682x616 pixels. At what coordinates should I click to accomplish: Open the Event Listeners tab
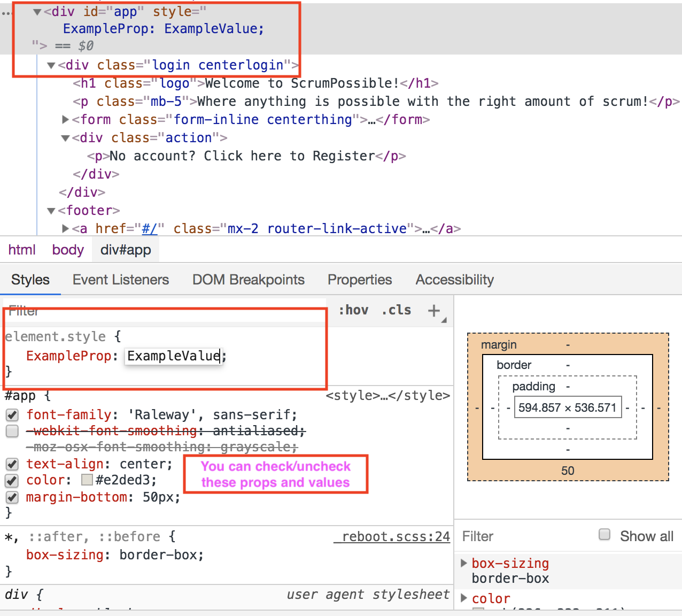point(121,280)
